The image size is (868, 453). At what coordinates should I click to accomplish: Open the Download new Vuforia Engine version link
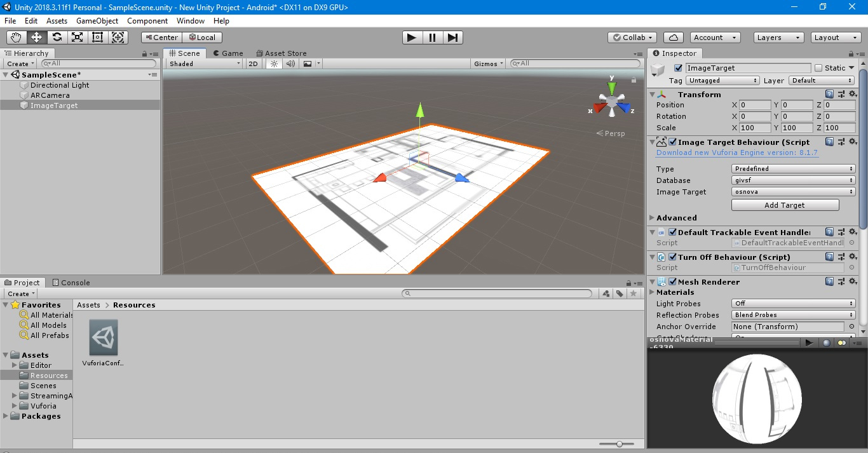737,152
